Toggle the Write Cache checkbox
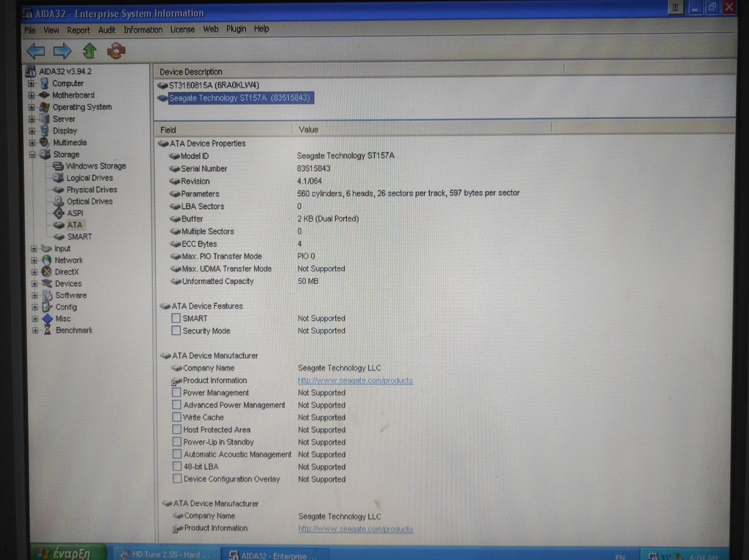749x560 pixels. [177, 417]
